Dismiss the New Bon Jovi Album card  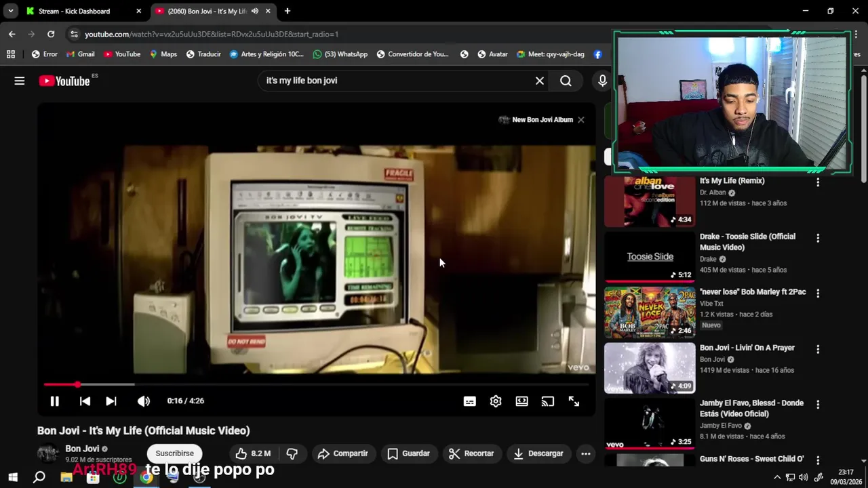(x=580, y=120)
